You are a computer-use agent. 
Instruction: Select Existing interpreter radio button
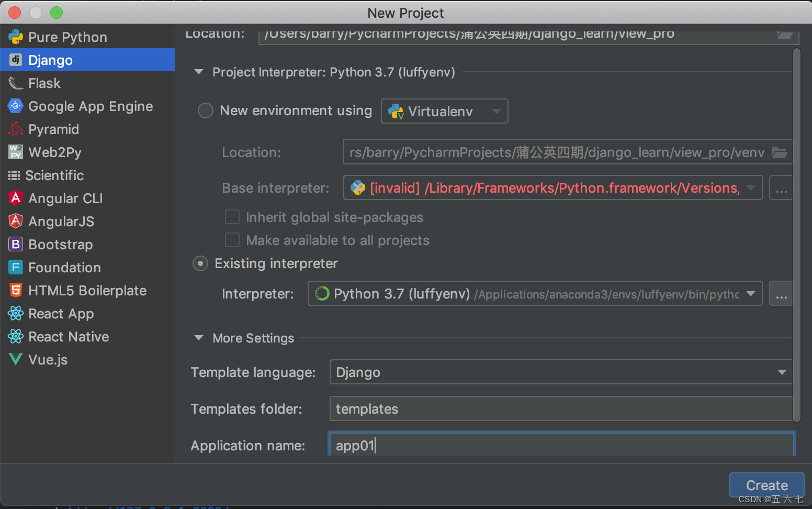(200, 263)
